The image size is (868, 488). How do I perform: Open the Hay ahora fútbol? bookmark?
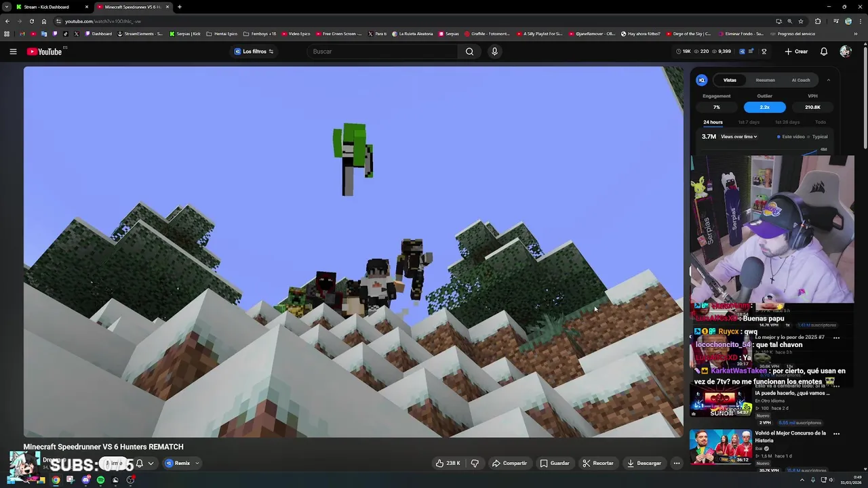coord(641,34)
